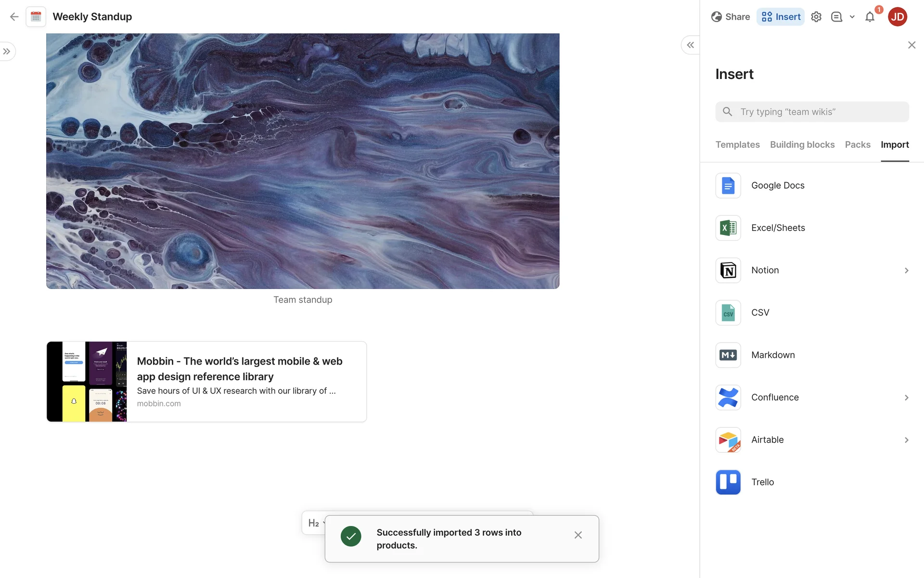Switch to the Building blocks tab
This screenshot has height=578, width=924.
click(802, 144)
